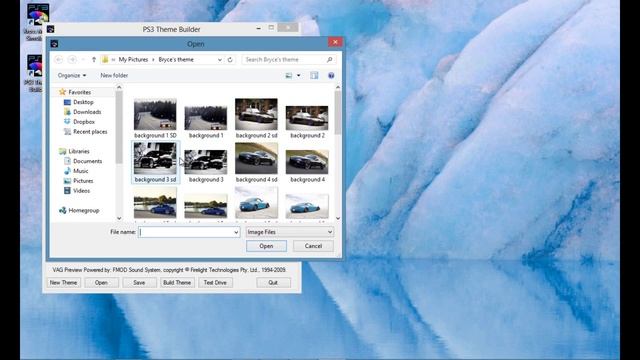Open Downloads in navigation pane
The image size is (640, 360).
click(87, 112)
